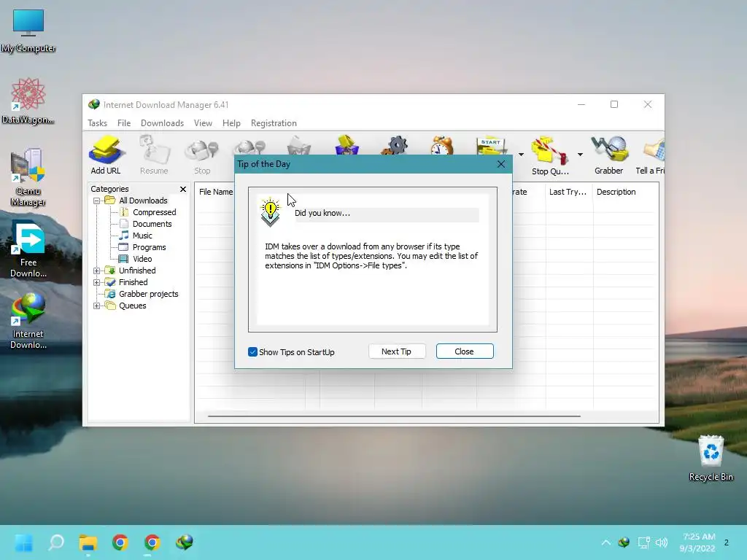The height and width of the screenshot is (560, 747).
Task: Click the IDM icon in the taskbar
Action: 185,542
